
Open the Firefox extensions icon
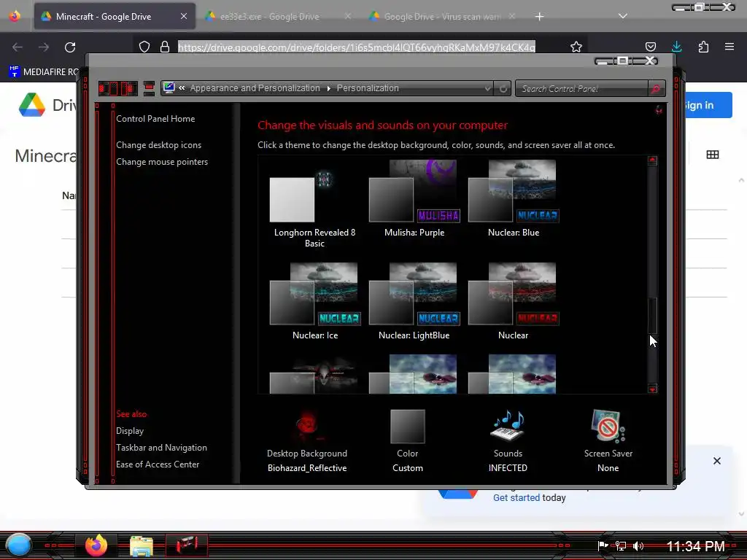[x=703, y=47]
